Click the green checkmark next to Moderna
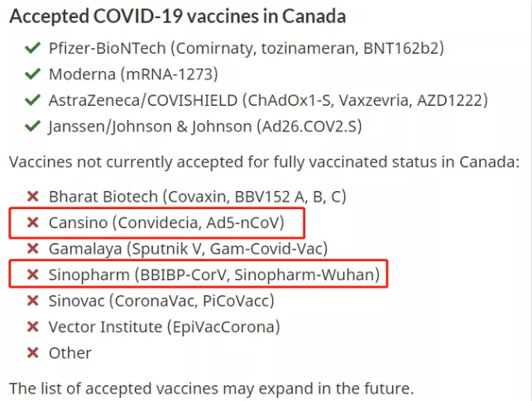Screen dimensions: 532x401 coord(33,74)
